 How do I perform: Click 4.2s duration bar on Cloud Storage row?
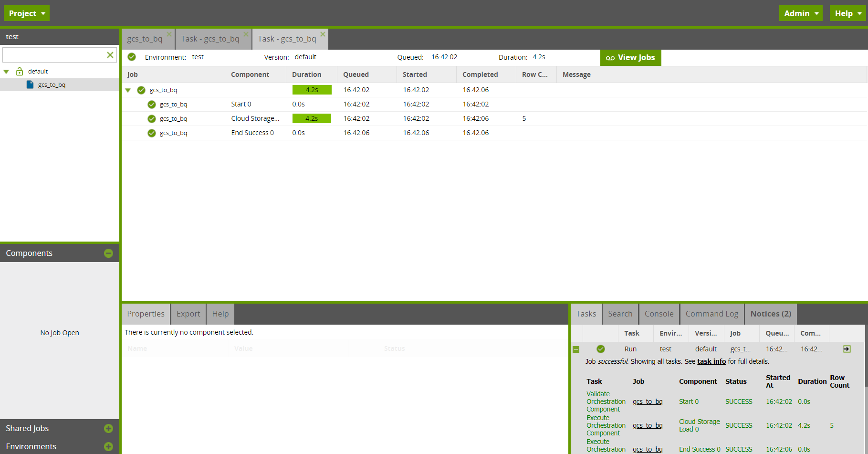coord(312,118)
